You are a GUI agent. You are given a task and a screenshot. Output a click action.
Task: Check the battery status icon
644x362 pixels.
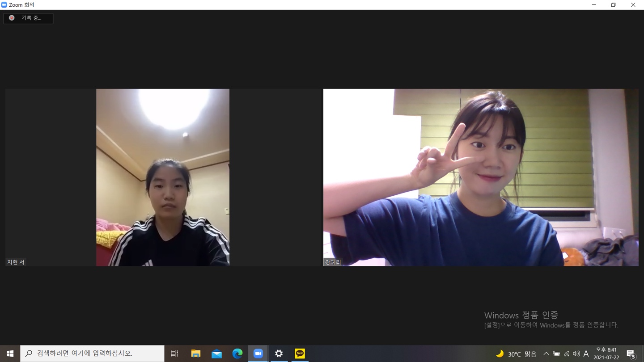coord(556,354)
